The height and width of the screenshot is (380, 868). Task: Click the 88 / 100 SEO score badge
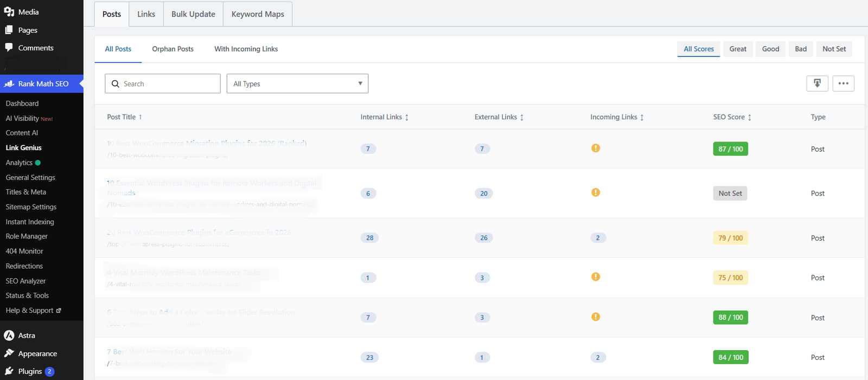tap(730, 318)
